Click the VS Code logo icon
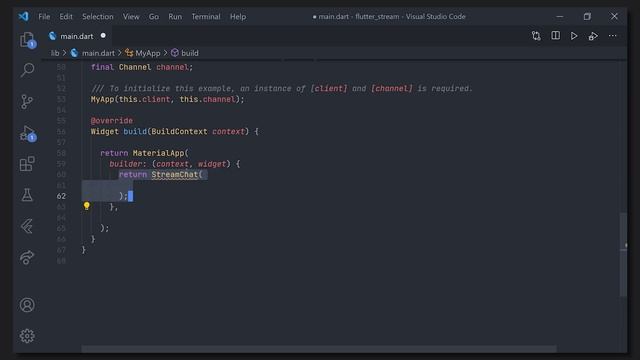Image resolution: width=640 pixels, height=360 pixels. click(23, 16)
